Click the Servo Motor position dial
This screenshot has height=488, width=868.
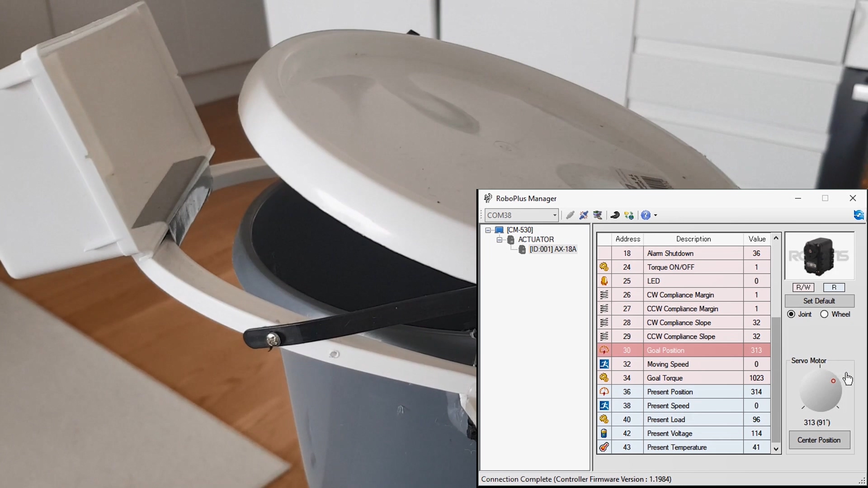click(820, 391)
